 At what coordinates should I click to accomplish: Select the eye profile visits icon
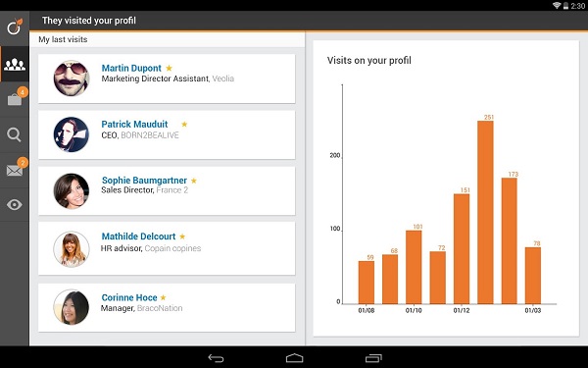coord(15,205)
